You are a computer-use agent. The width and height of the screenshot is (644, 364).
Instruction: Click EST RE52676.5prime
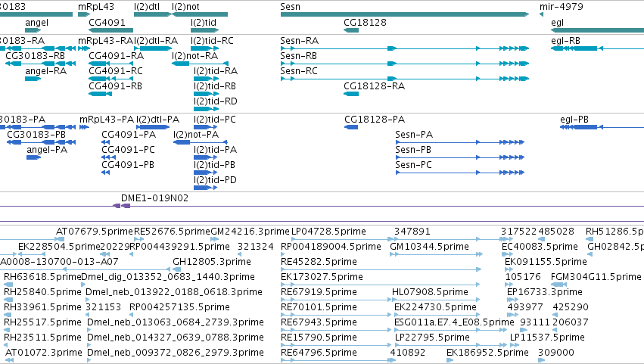coord(138,239)
